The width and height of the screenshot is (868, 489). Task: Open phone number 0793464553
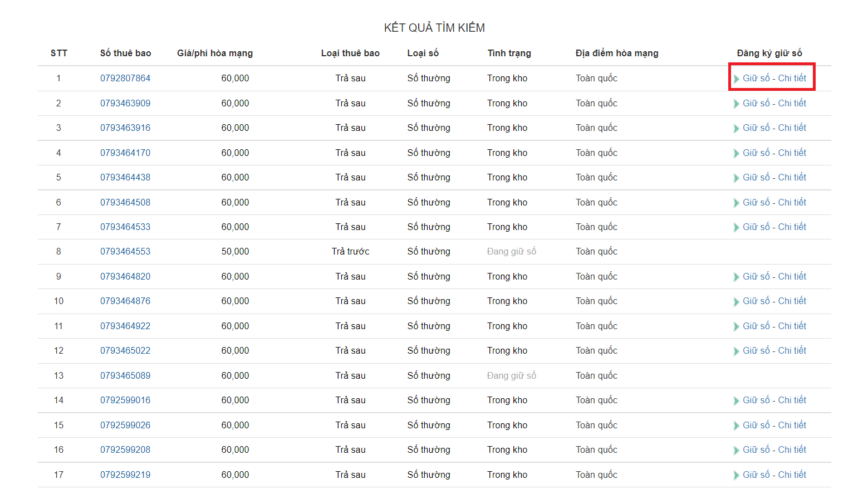pyautogui.click(x=125, y=252)
